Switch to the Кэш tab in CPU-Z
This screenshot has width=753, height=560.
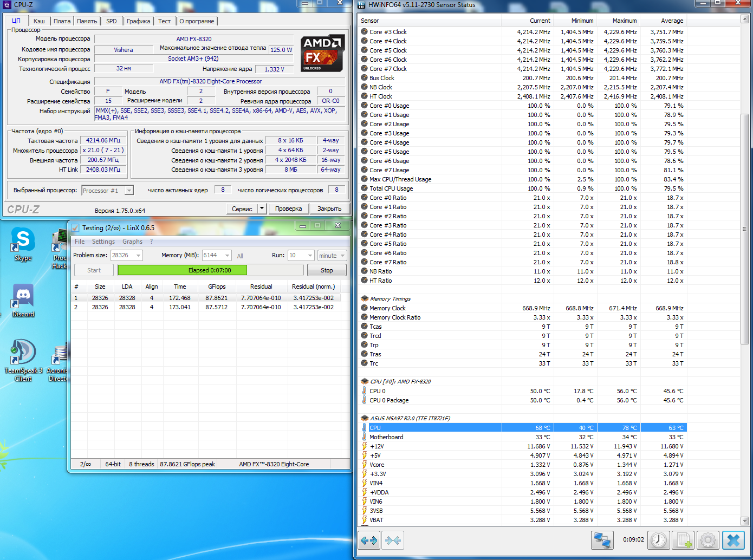[39, 21]
